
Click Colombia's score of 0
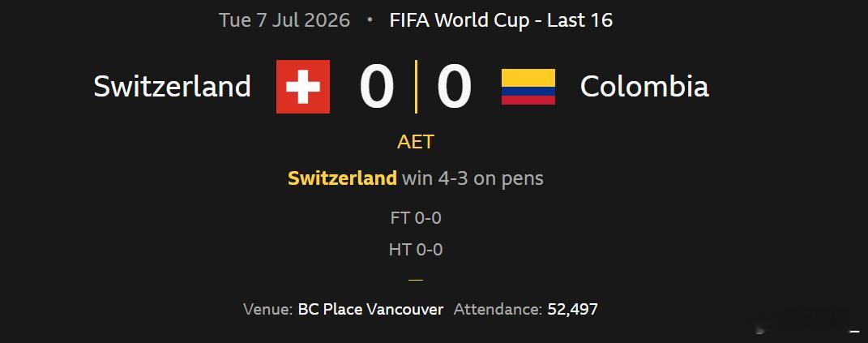455,87
